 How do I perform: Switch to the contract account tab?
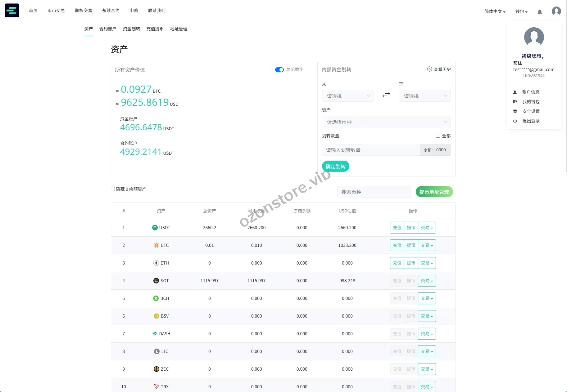pos(108,29)
